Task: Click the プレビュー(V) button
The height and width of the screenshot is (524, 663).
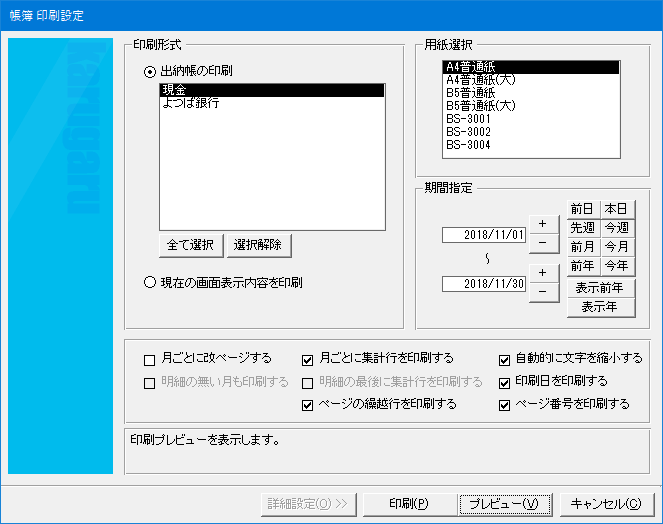Action: 505,504
